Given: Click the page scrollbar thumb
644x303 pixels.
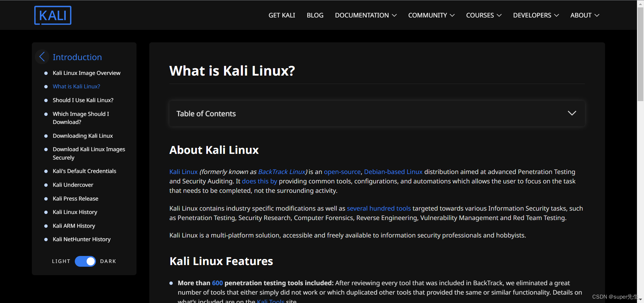Looking at the screenshot, I should click(x=640, y=54).
